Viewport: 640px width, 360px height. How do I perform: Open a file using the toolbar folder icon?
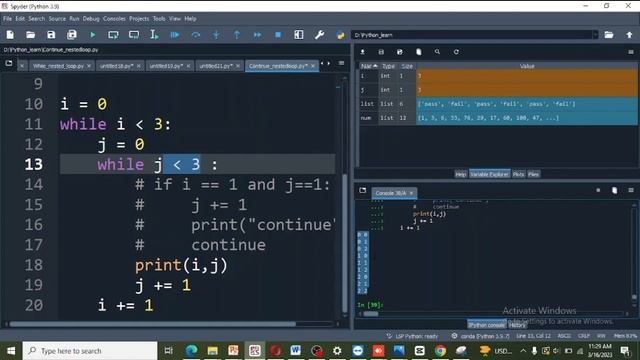31,35
